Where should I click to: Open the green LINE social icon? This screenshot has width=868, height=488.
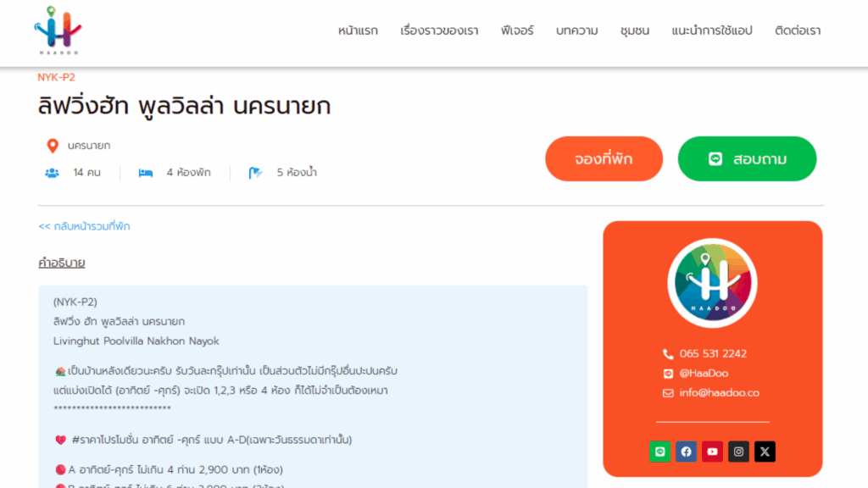[x=659, y=452]
